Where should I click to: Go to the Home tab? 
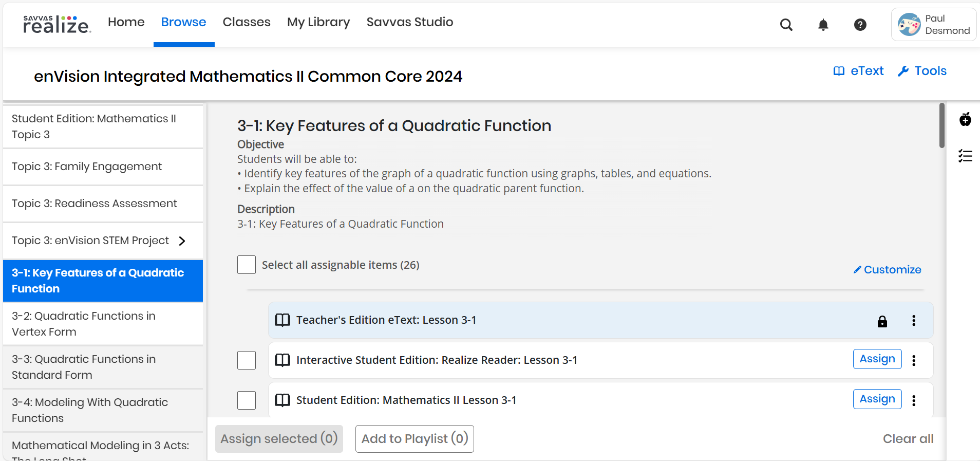(x=126, y=22)
